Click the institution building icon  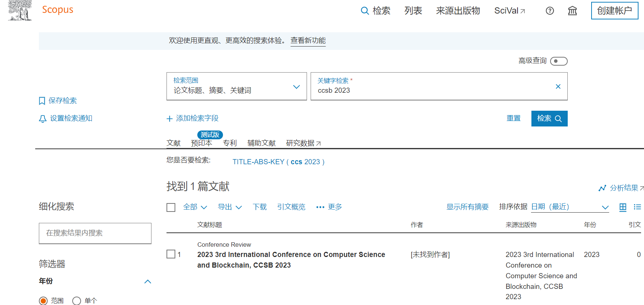(x=572, y=11)
